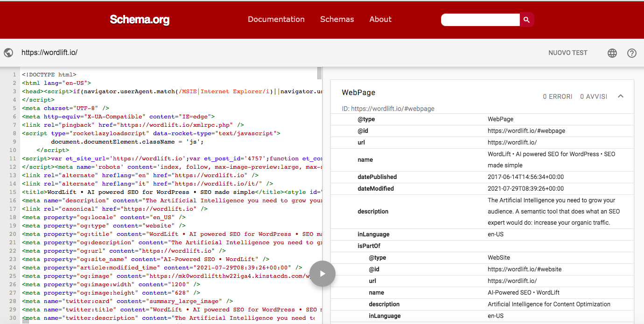Viewport: 644px width, 324px height.
Task: Click the code line with <!DOCTYPE html>
Action: 49,75
